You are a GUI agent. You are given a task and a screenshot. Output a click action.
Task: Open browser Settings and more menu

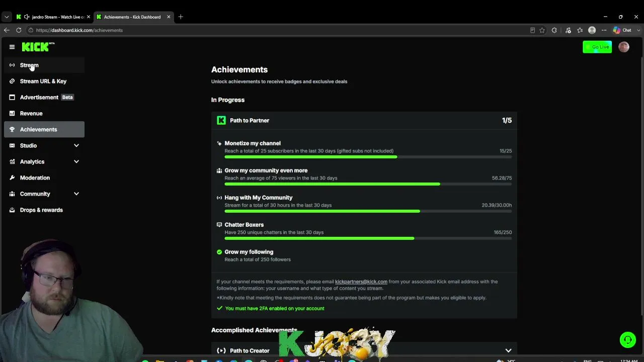click(x=604, y=30)
